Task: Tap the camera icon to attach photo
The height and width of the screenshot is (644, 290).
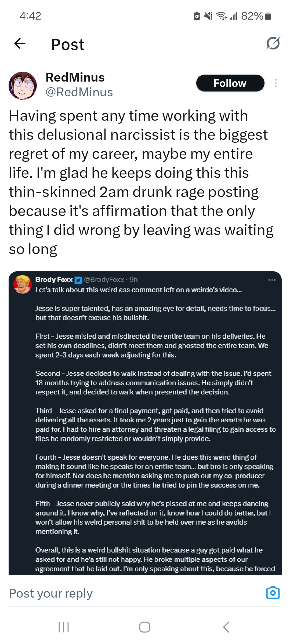Action: [273, 593]
